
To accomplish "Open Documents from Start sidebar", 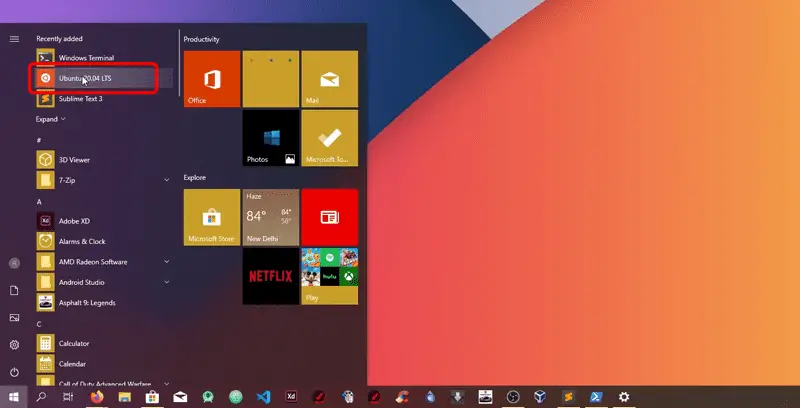I will (14, 290).
